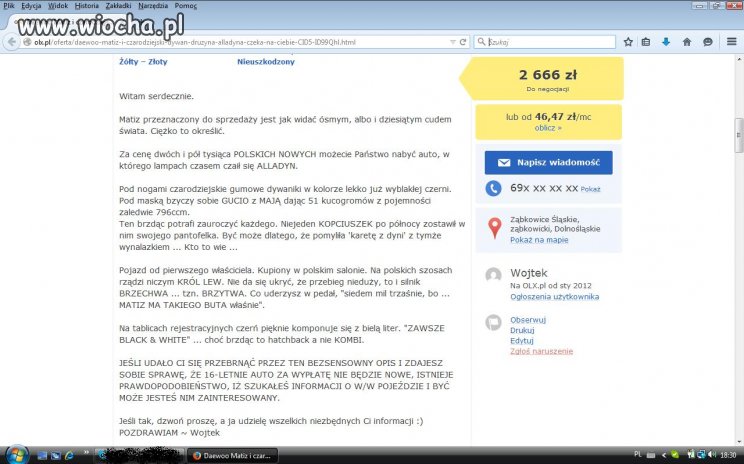Show bookmarks list icon
The width and height of the screenshot is (744, 464).
click(x=646, y=42)
